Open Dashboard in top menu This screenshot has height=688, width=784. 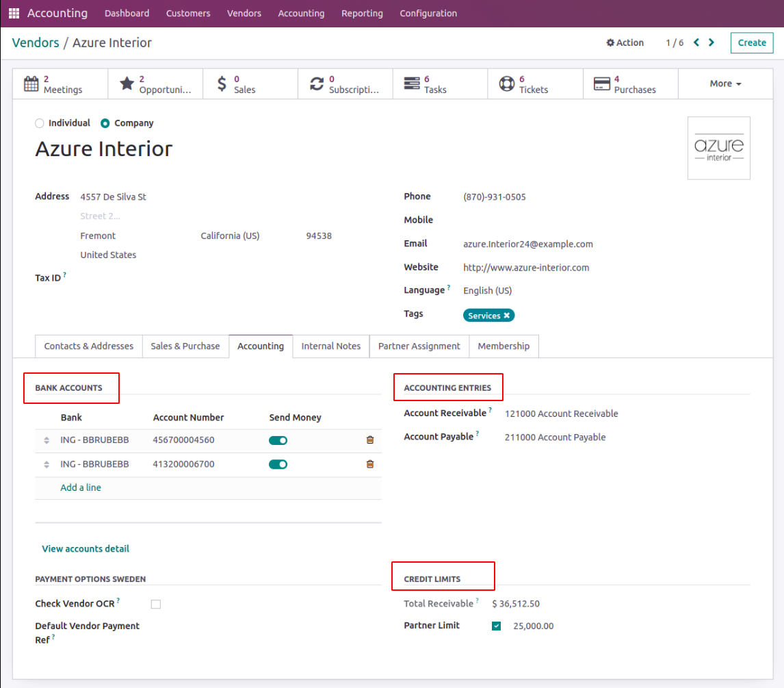point(127,14)
